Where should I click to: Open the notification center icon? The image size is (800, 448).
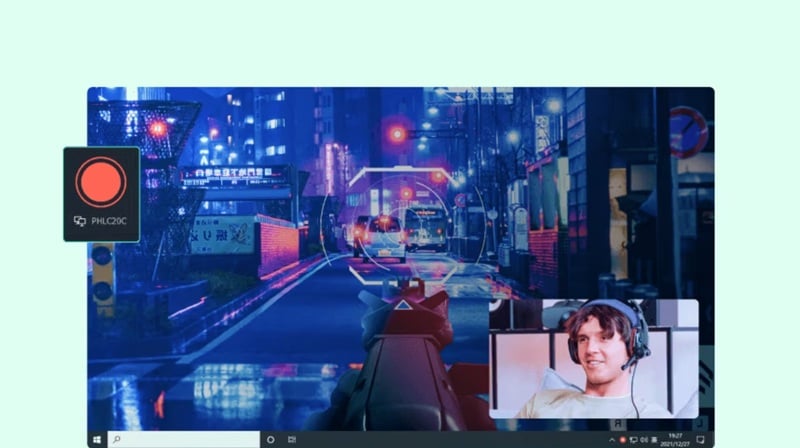tap(701, 440)
